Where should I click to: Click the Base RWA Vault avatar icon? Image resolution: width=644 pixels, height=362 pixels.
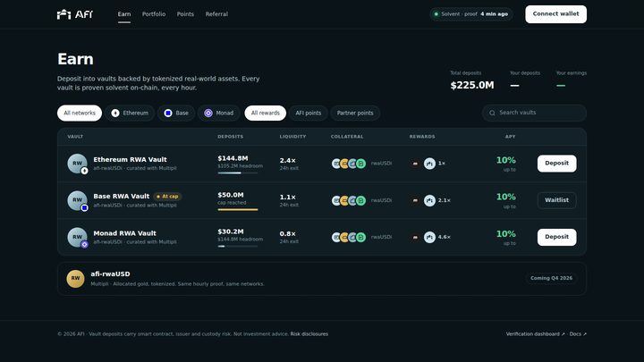[x=77, y=200]
